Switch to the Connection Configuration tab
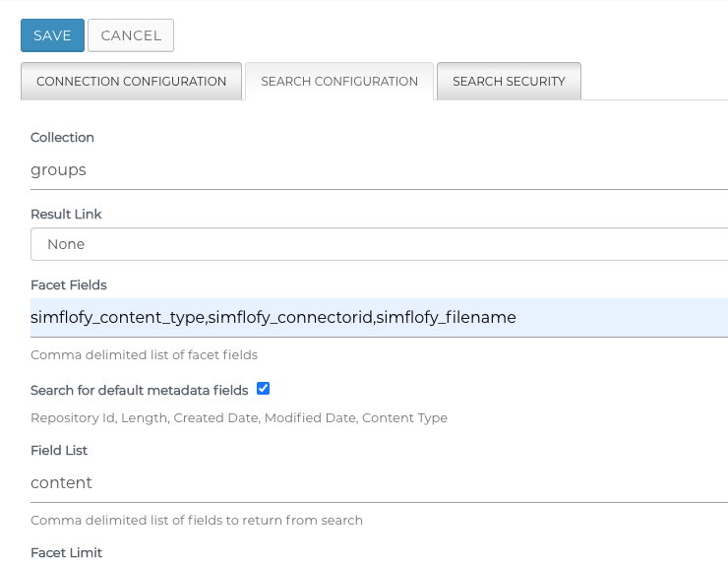 point(131,82)
